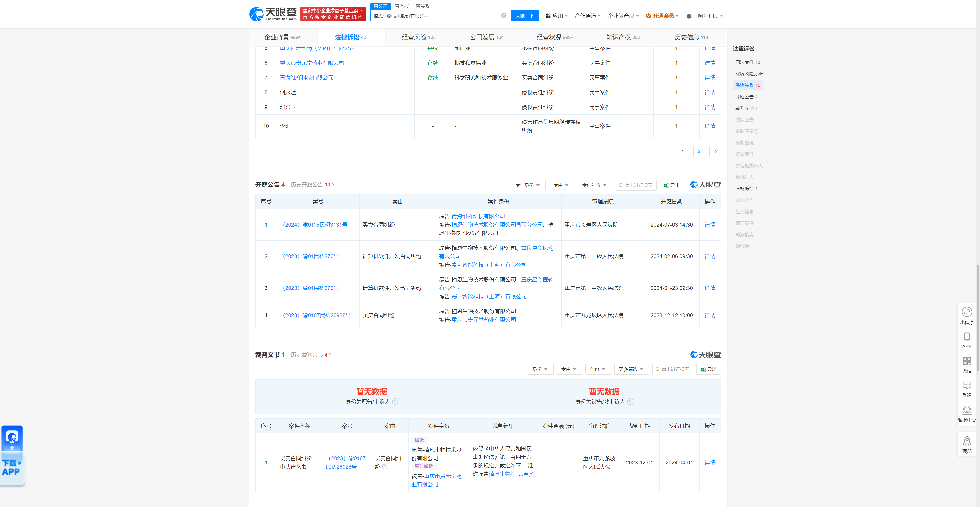Jump to 顶部 with rocket icon
The height and width of the screenshot is (507, 980).
(x=967, y=441)
